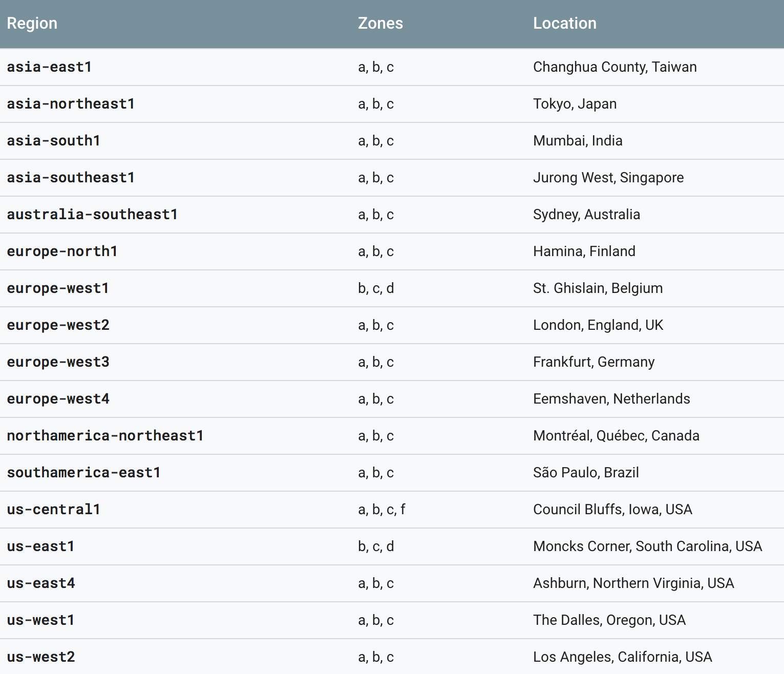Click the São Paulo, Brazil location
This screenshot has width=784, height=674.
(x=586, y=473)
